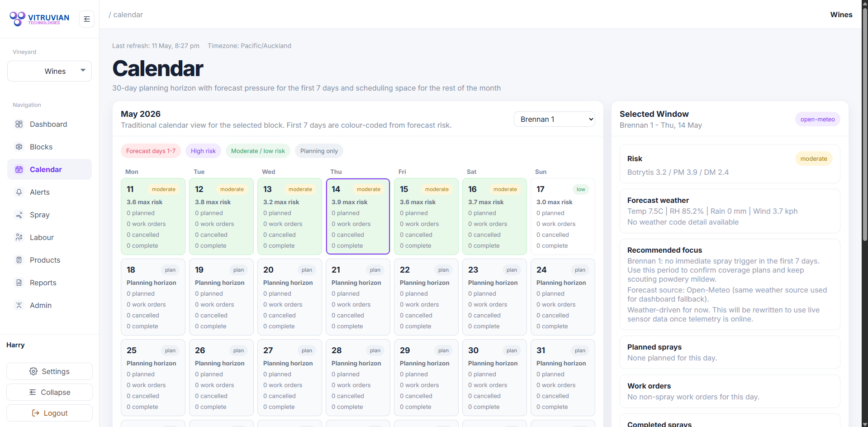Open Reports from the sidebar
The width and height of the screenshot is (868, 427).
[49, 283]
